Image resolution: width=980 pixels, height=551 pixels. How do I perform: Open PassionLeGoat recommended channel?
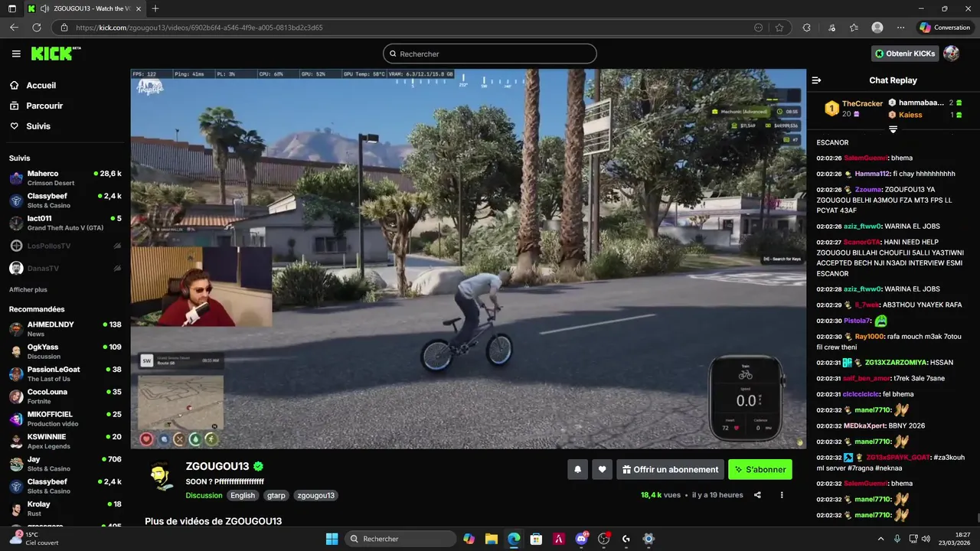pyautogui.click(x=65, y=374)
